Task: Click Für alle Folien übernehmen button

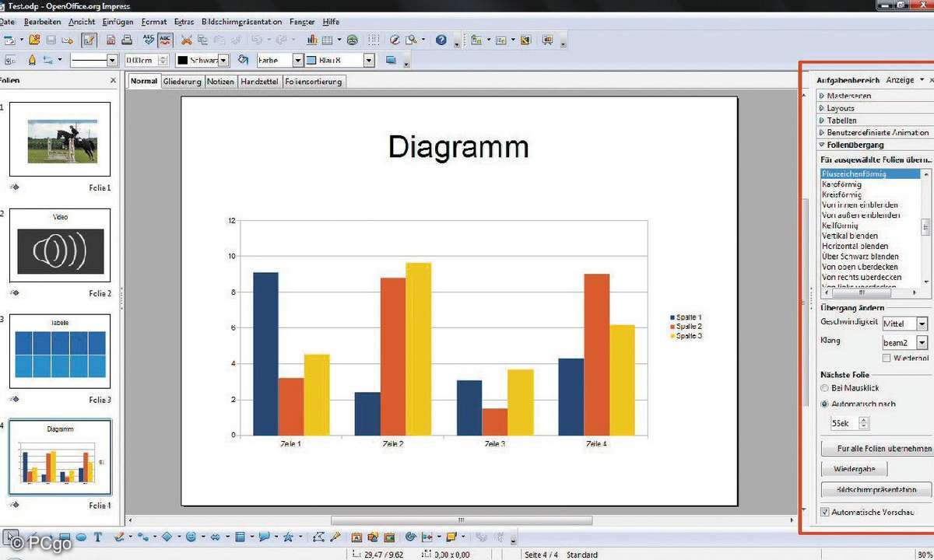Action: [876, 449]
